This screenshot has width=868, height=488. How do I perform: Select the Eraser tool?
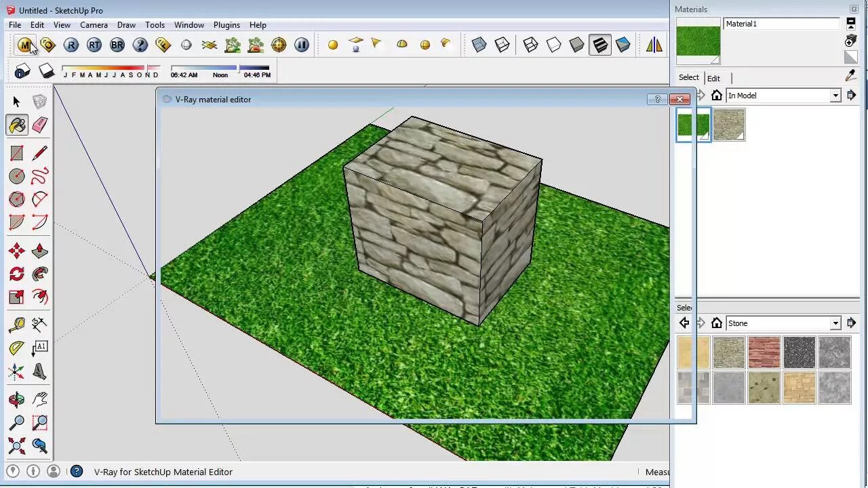(40, 125)
